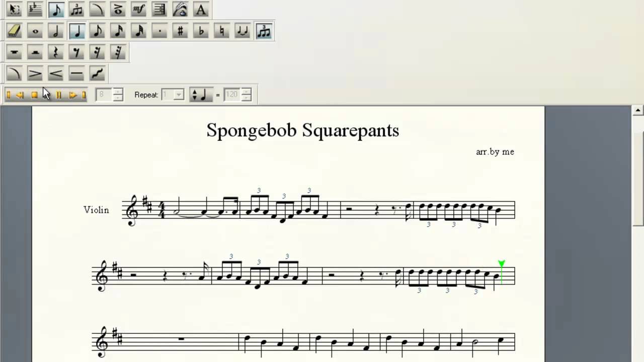Insert a half rest
The height and width of the screenshot is (362, 644).
click(x=35, y=52)
